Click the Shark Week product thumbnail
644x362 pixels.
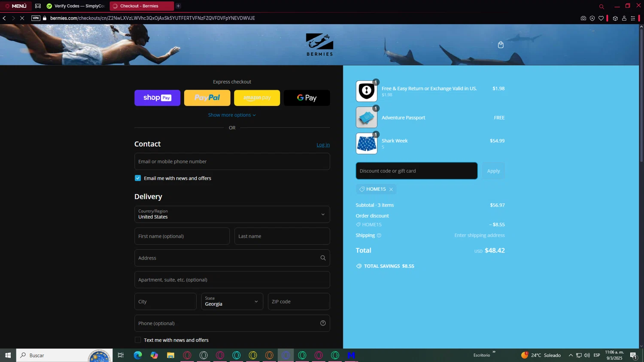point(366,144)
